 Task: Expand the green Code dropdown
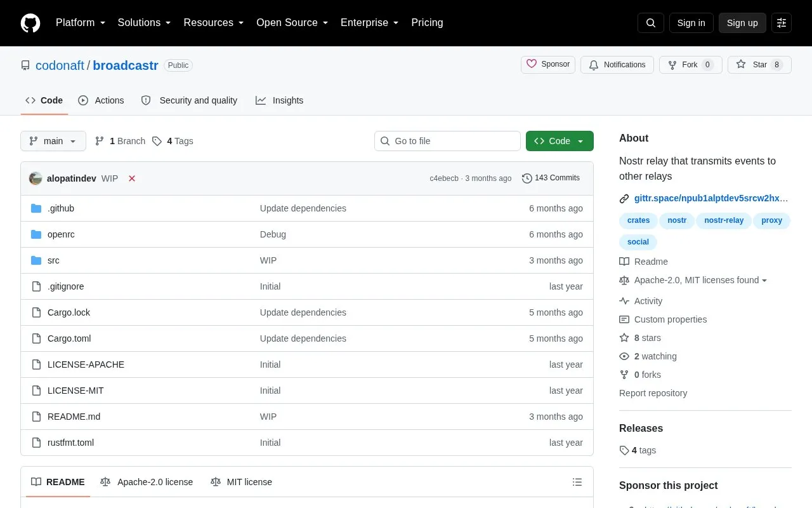pyautogui.click(x=560, y=141)
